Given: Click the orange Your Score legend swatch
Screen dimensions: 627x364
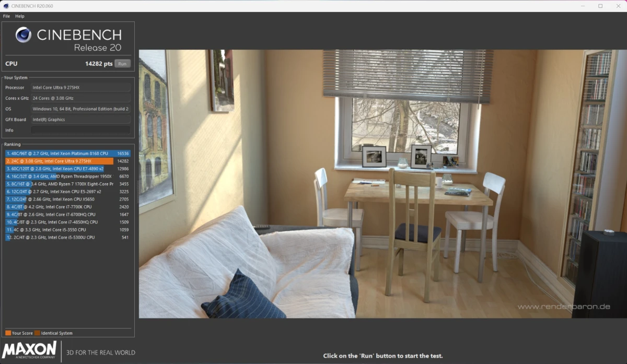Looking at the screenshot, I should pos(8,333).
